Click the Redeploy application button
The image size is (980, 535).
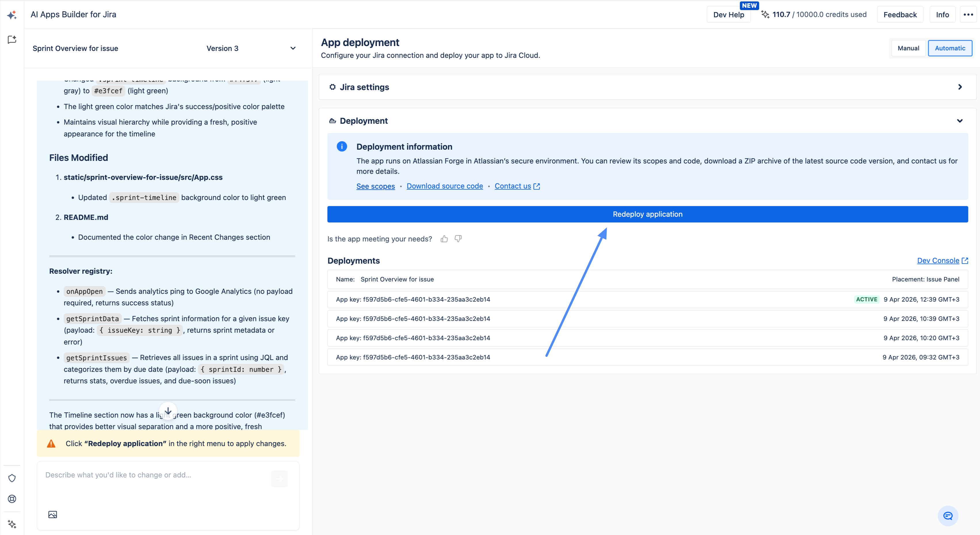click(647, 214)
